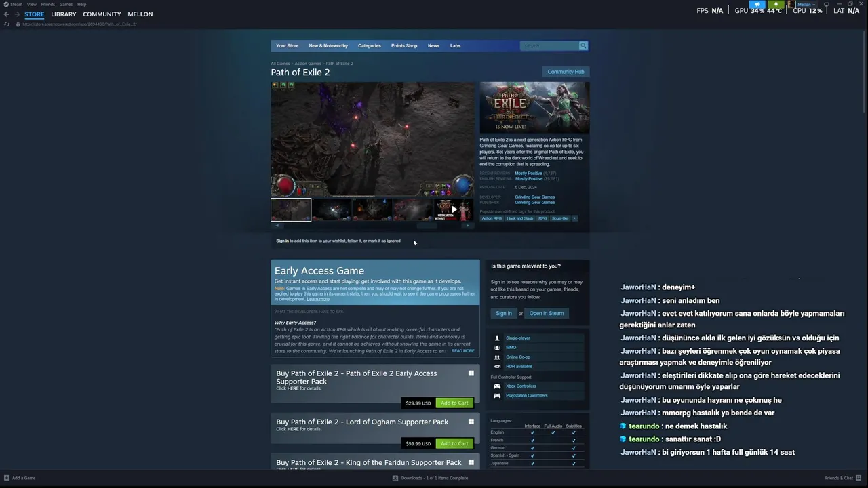This screenshot has height=488, width=868.
Task: Open the Categories menu
Action: (x=370, y=45)
